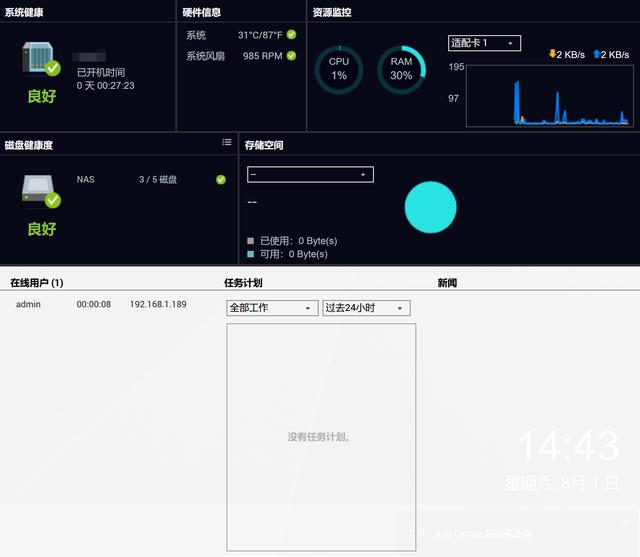Screen dimensions: 640x557
Task: Click the empty task schedule list box
Action: click(x=321, y=437)
